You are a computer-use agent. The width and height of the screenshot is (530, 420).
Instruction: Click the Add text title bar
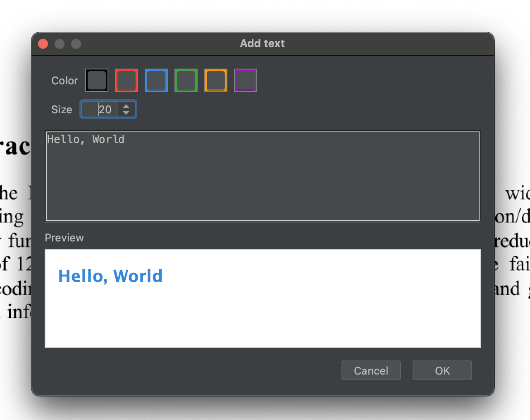click(x=262, y=43)
